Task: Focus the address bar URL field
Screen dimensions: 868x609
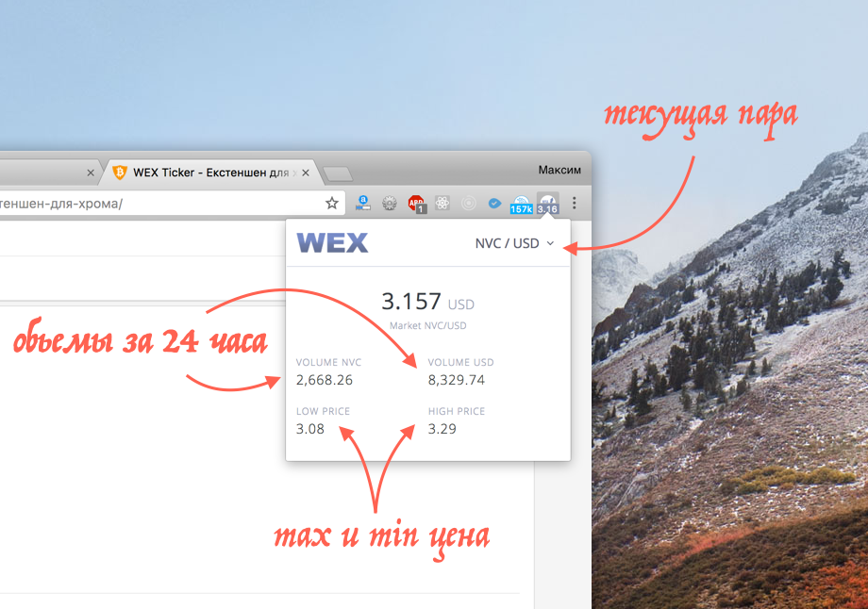Action: click(160, 204)
